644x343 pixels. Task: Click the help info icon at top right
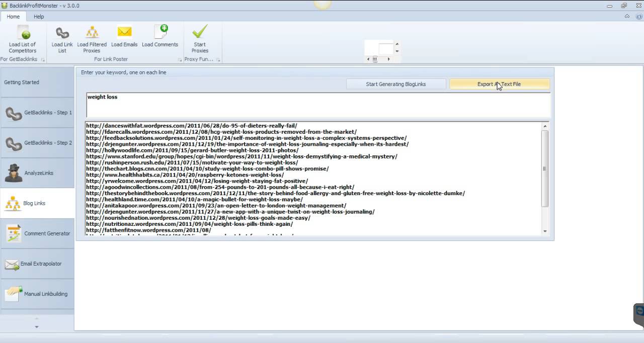[x=639, y=17]
